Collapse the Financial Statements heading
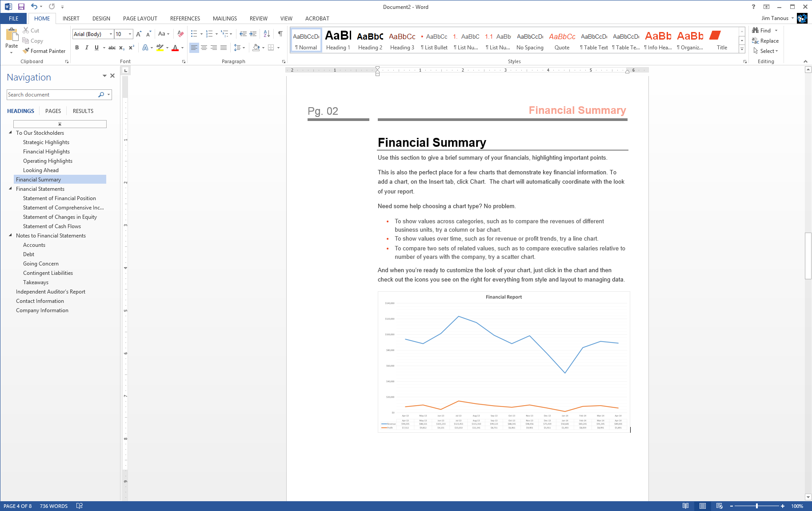Viewport: 812px width, 511px height. click(11, 189)
